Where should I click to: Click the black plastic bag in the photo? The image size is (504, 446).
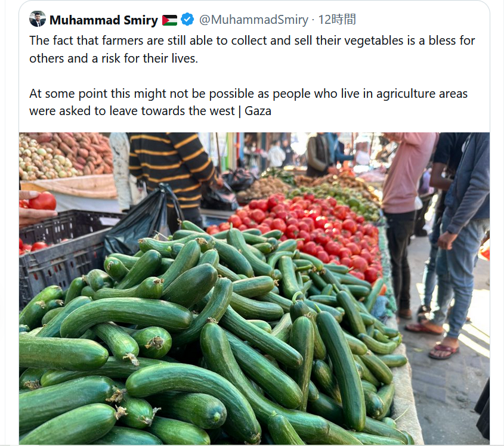(140, 221)
